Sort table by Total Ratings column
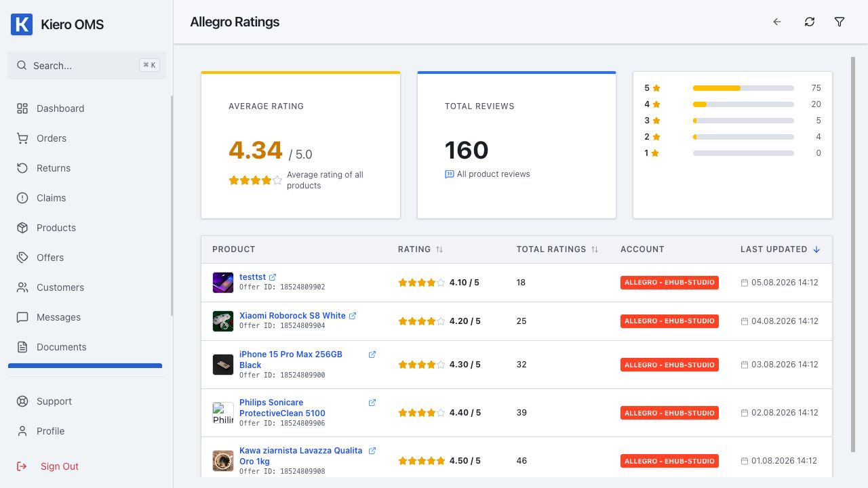This screenshot has width=868, height=488. pos(595,249)
